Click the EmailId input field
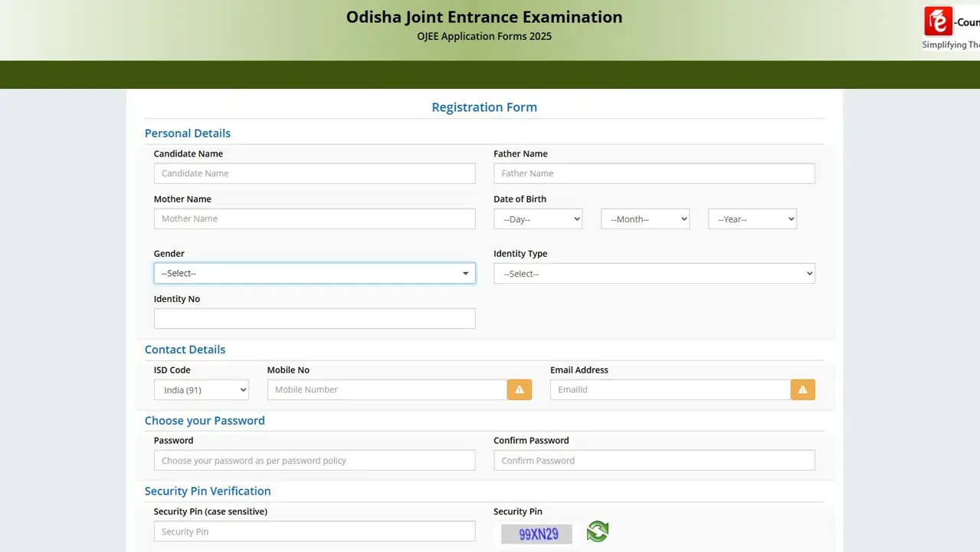Viewport: 980px width, 552px height. (670, 389)
